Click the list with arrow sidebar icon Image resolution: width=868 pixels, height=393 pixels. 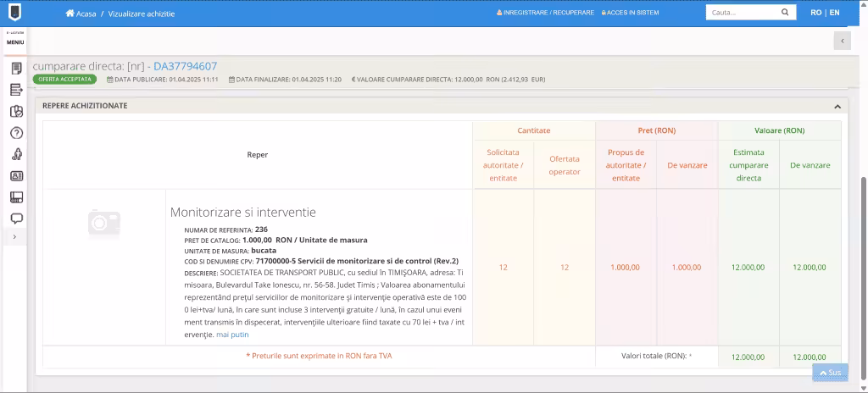tap(17, 90)
